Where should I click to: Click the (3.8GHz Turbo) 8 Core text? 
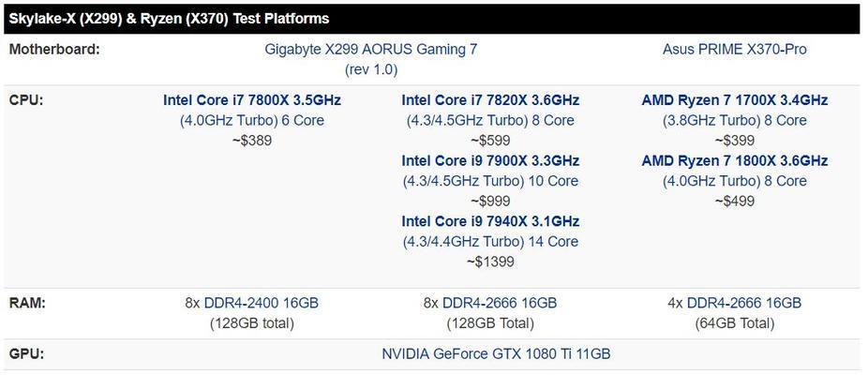click(x=735, y=120)
